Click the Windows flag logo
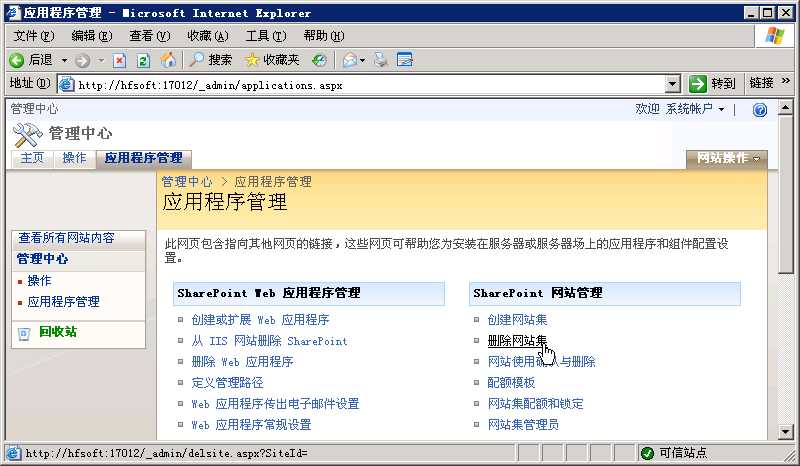Image resolution: width=800 pixels, height=466 pixels. (774, 36)
